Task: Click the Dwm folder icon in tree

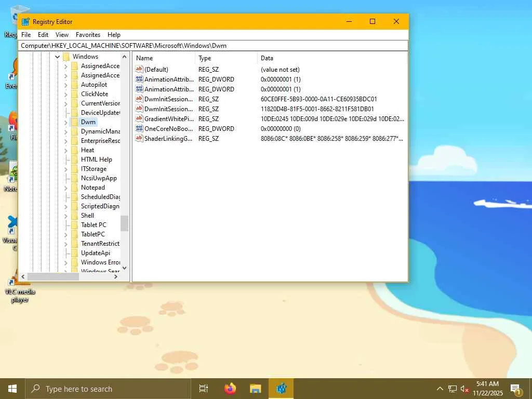Action: 74,122
